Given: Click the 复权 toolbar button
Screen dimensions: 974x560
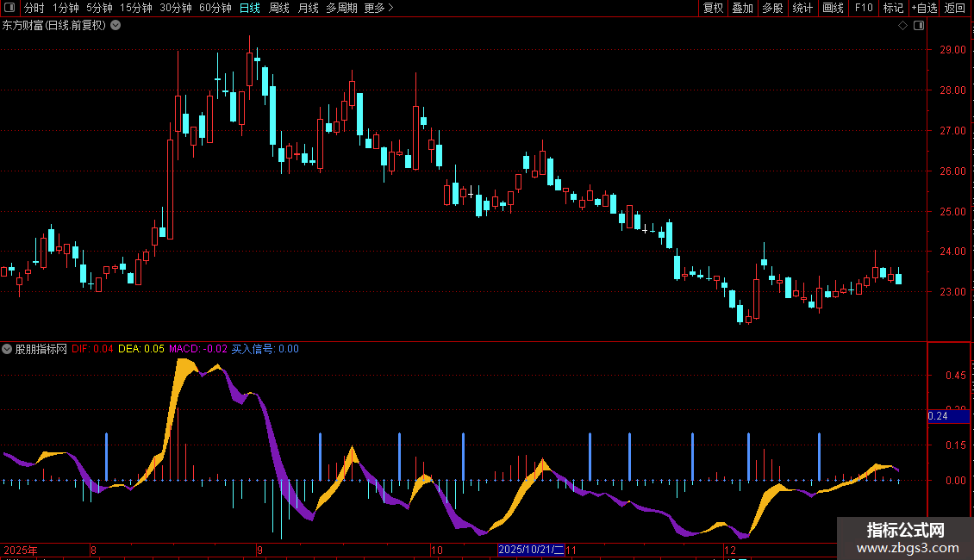Looking at the screenshot, I should pos(713,8).
